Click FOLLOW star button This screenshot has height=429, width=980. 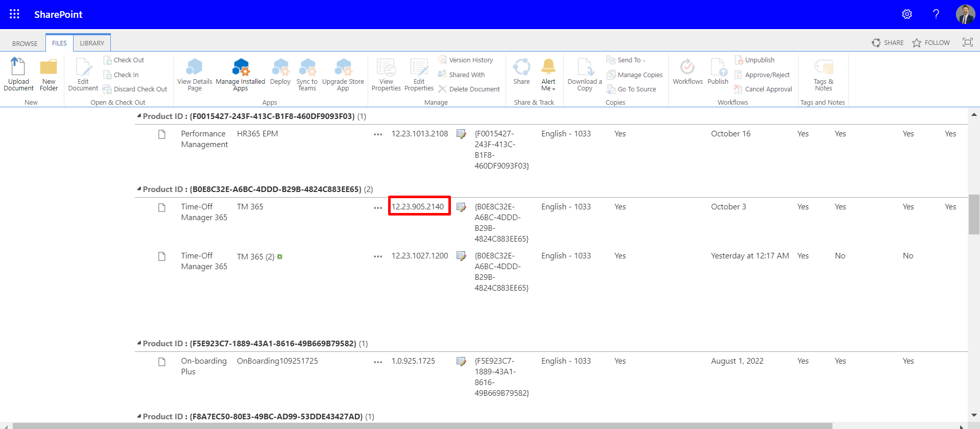(x=931, y=42)
